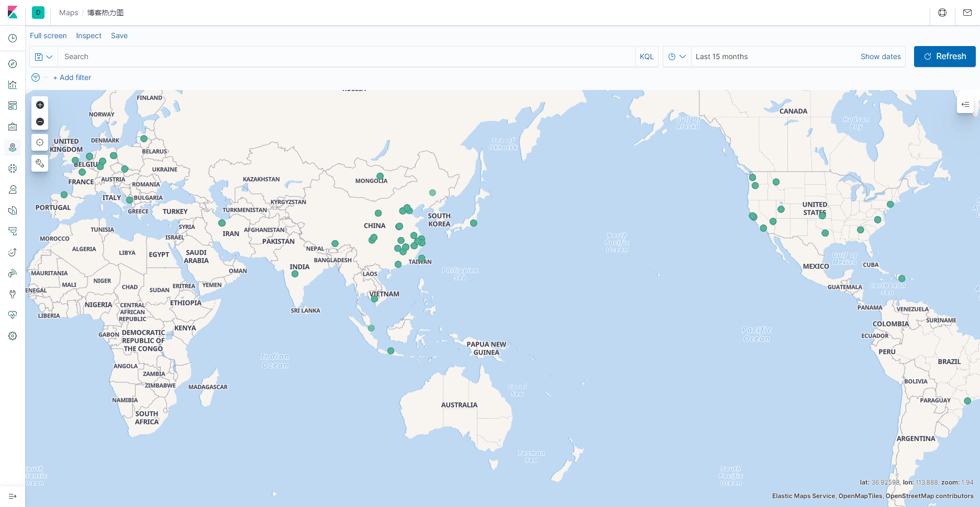Open Machine Learning icon in sidebar
The image size is (980, 507).
13,168
